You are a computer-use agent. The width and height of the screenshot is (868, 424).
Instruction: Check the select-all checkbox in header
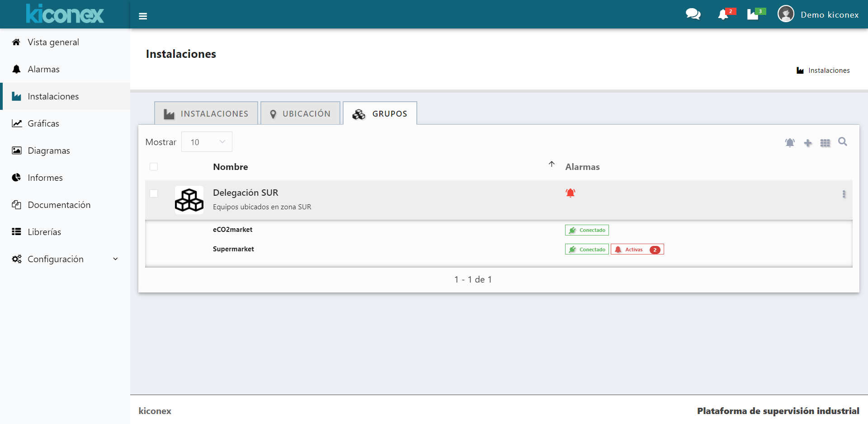(154, 167)
